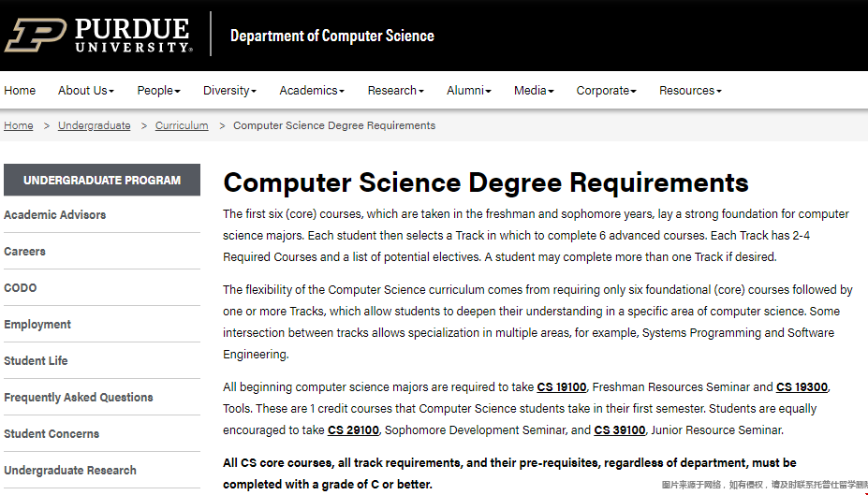This screenshot has width=868, height=495.
Task: Click the paragraph starting 'The flexibility of the Computer Science'
Action: (537, 322)
